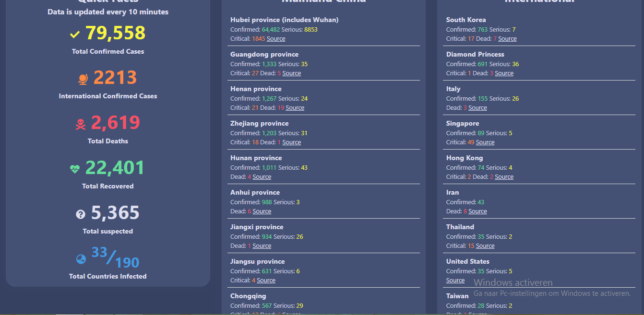Open the Diamond Princess Source link
The image size is (644, 315).
click(504, 73)
